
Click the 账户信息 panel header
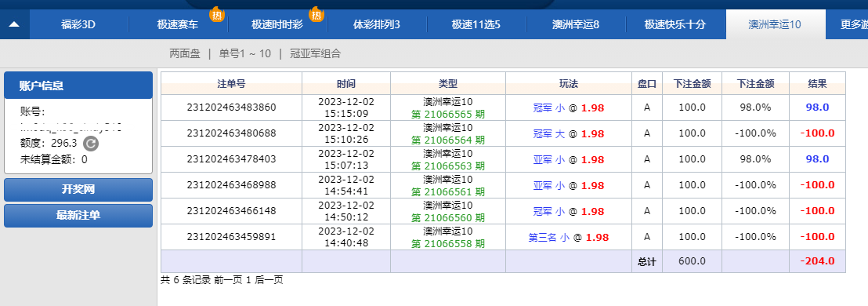pyautogui.click(x=78, y=86)
